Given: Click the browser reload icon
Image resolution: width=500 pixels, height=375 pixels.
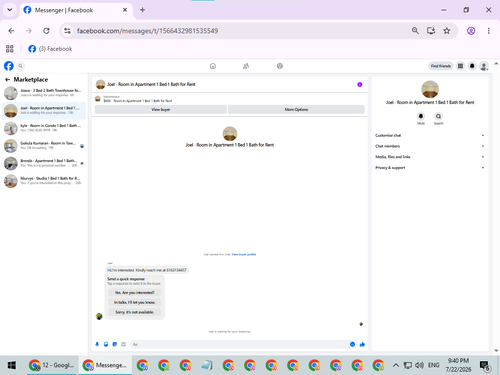Looking at the screenshot, I should coord(46,31).
